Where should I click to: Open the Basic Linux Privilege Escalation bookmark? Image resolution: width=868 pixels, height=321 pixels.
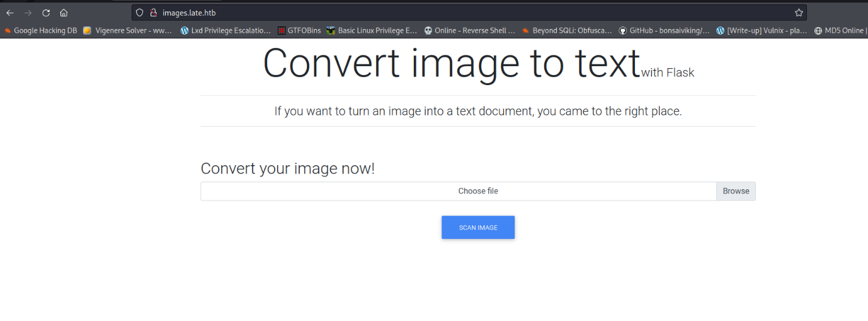click(372, 30)
